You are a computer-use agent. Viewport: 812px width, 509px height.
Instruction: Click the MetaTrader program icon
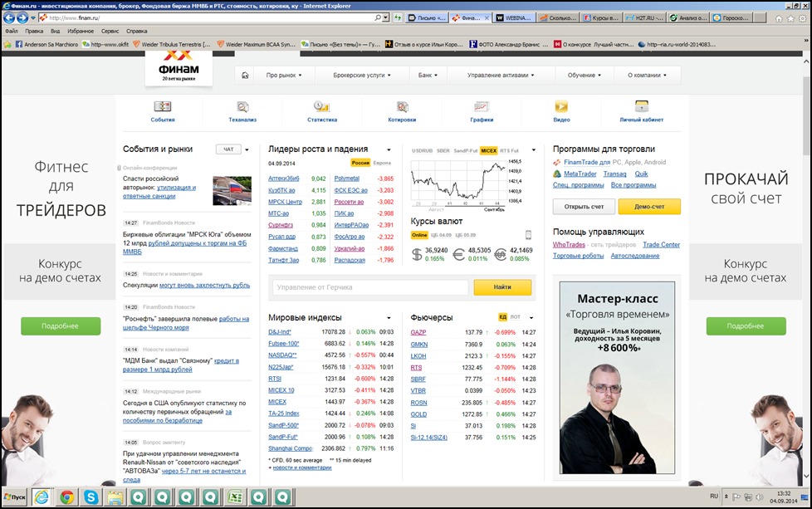(x=557, y=174)
